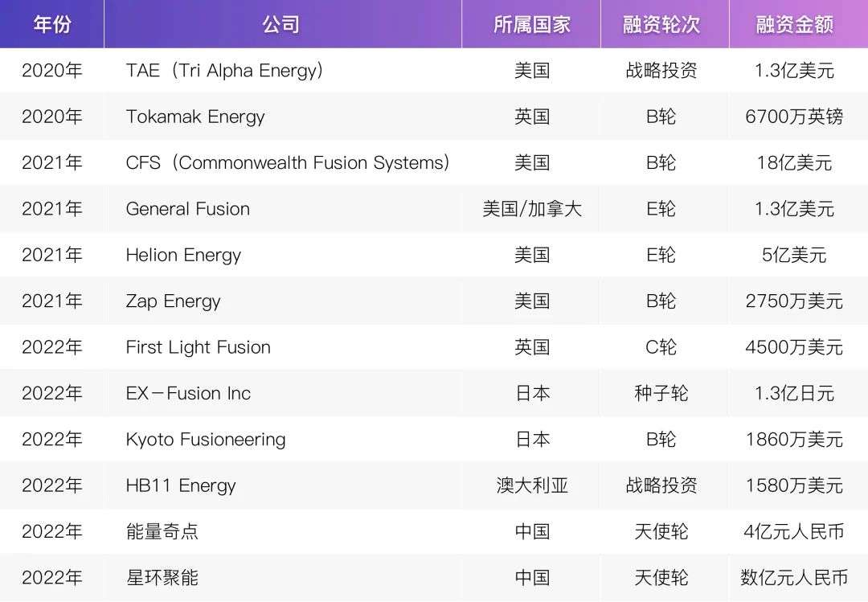Select the TAE (Tri Alpha Energy) company cell
The height and width of the screenshot is (602, 868).
(x=224, y=71)
